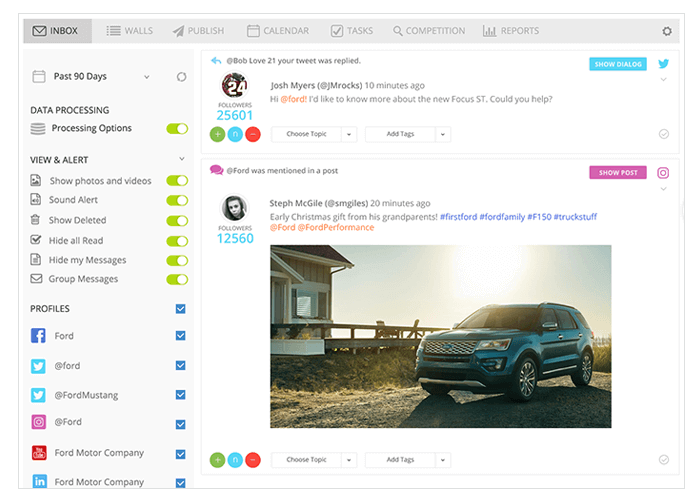Viewport: 700px width, 500px height.
Task: Mark Josh Myers message done with check circle
Action: coord(664,134)
